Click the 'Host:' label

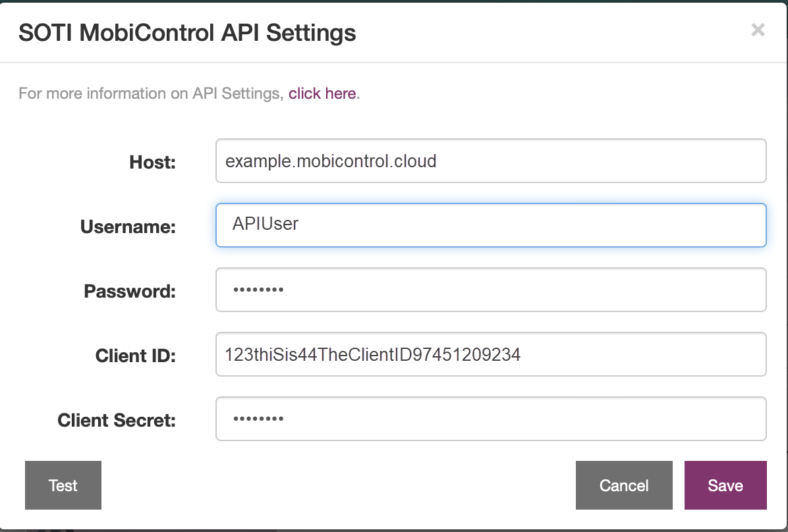[153, 162]
